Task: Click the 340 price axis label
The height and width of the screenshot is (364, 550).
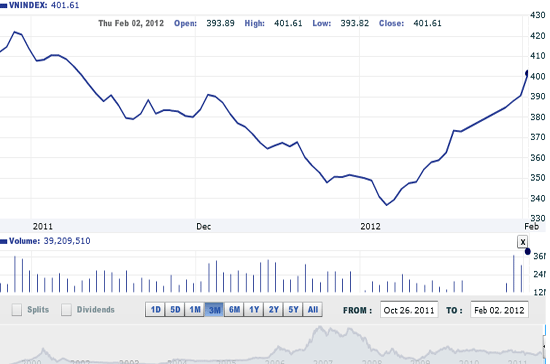Action: point(538,198)
